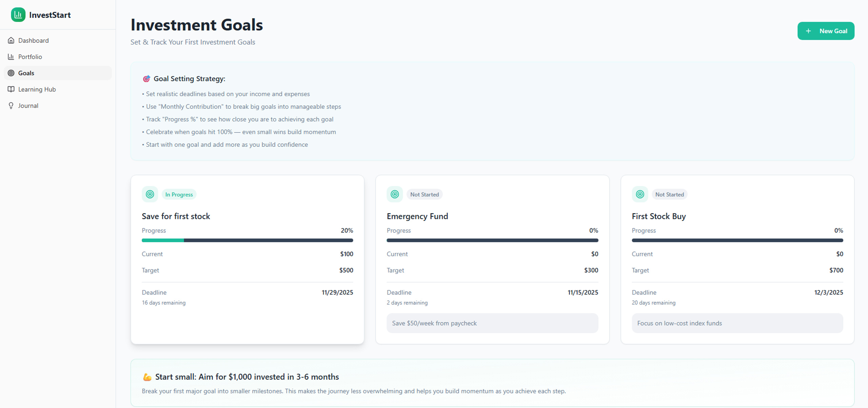Click target icon on First Stock Buy card
Viewport: 868px width, 408px height.
[640, 194]
